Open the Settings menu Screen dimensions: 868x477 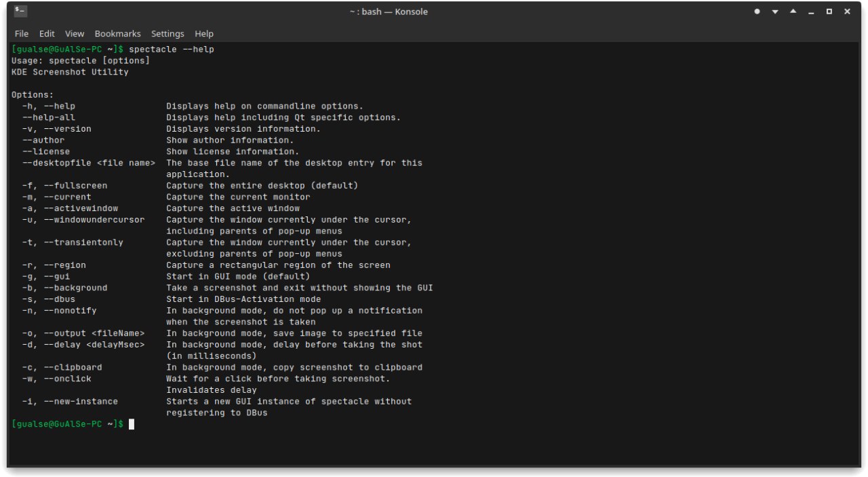click(167, 34)
